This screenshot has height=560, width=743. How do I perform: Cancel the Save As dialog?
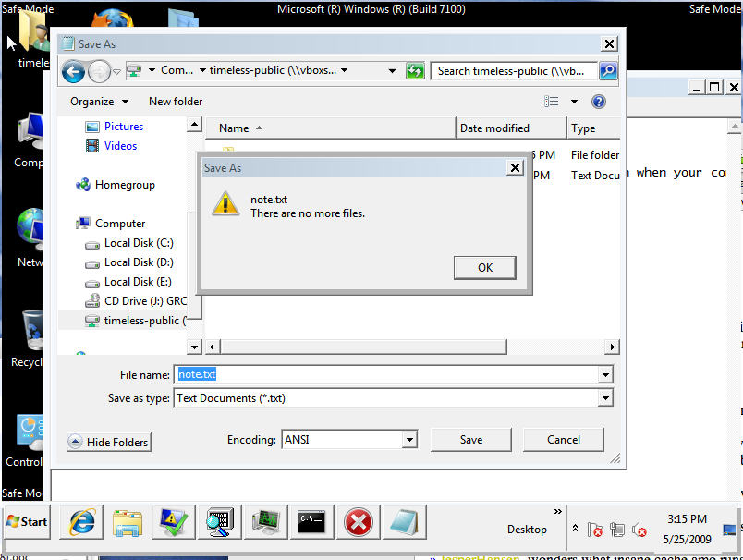[564, 440]
